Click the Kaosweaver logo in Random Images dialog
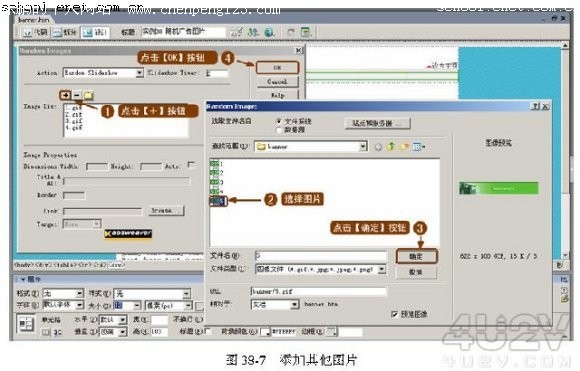 click(128, 233)
